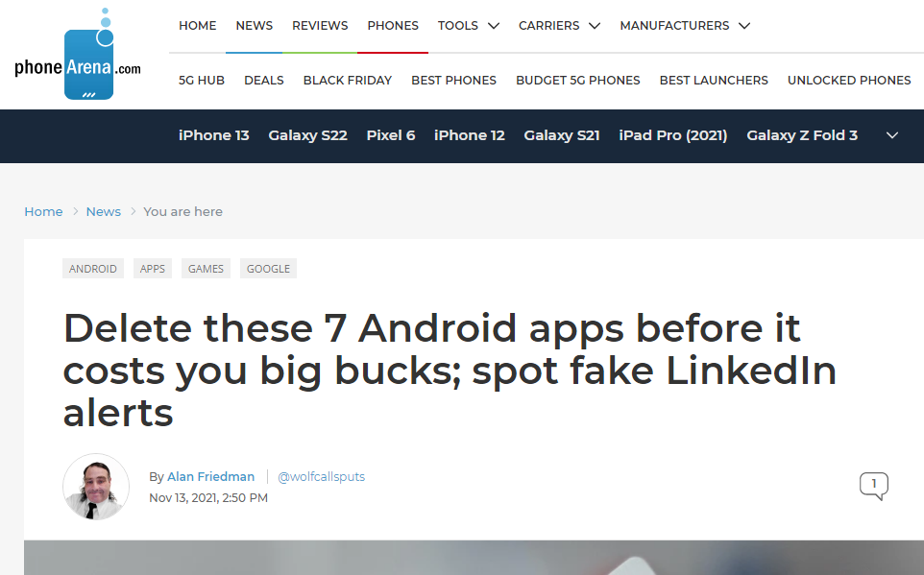This screenshot has height=575, width=924.
Task: Open the Phones menu item
Action: click(393, 26)
